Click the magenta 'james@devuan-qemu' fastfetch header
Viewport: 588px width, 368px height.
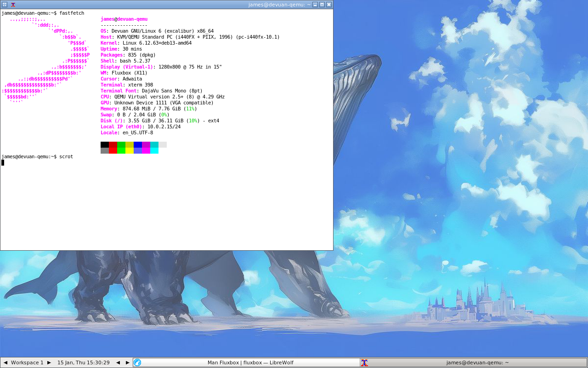pos(124,19)
